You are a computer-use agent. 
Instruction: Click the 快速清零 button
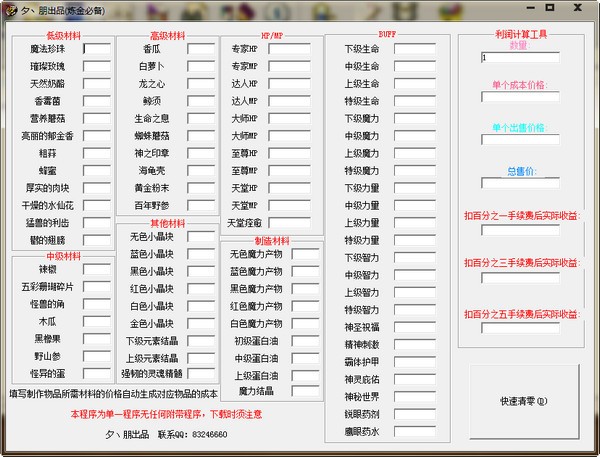click(524, 401)
